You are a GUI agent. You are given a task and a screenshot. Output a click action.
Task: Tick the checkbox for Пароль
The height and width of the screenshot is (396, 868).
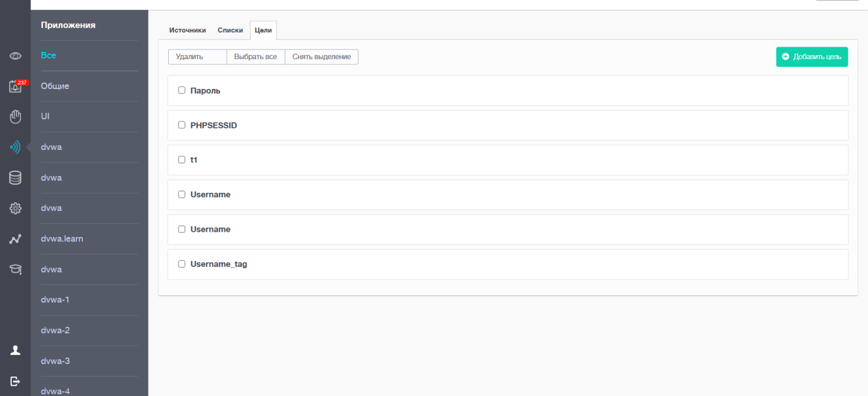[x=182, y=90]
